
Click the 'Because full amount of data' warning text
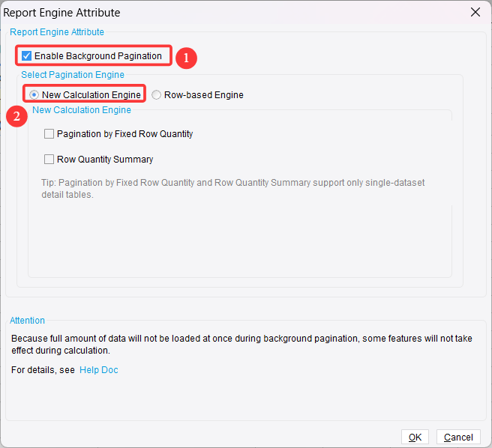click(x=241, y=344)
